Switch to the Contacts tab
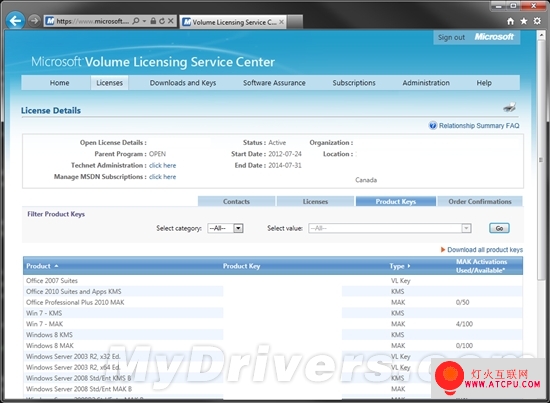The image size is (550, 403). click(236, 201)
